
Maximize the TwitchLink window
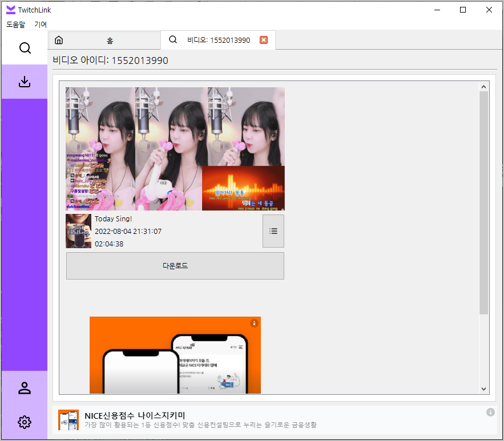(x=463, y=10)
